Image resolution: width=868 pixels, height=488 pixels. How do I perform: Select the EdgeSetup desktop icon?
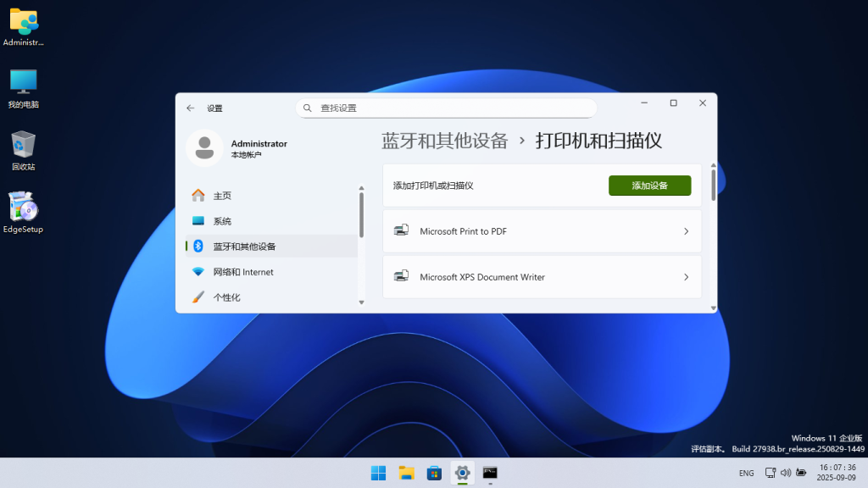(x=23, y=213)
